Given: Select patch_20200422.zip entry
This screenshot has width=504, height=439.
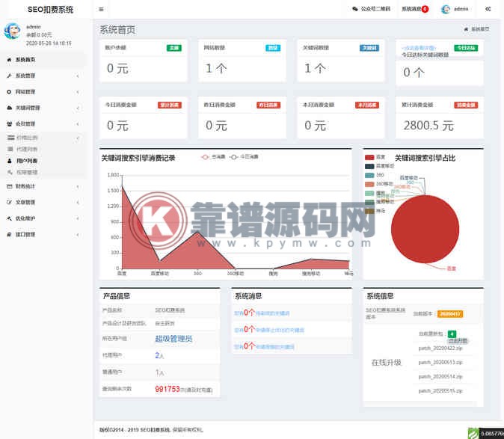Looking at the screenshot, I should (440, 349).
